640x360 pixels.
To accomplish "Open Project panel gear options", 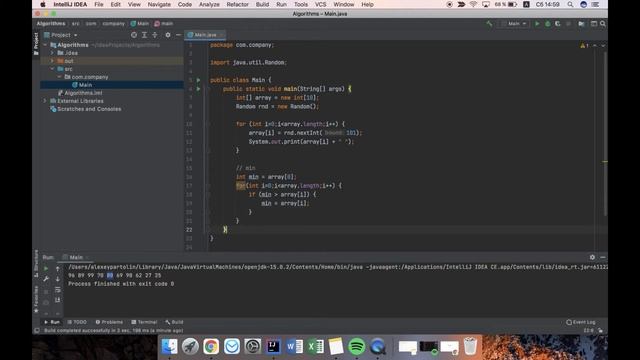I will click(x=168, y=35).
